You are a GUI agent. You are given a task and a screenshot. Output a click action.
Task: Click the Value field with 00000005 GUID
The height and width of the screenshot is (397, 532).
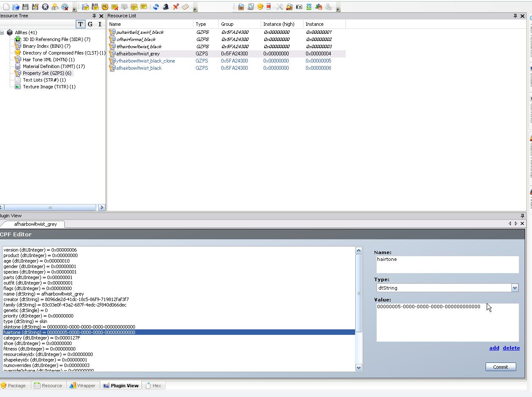[447, 322]
